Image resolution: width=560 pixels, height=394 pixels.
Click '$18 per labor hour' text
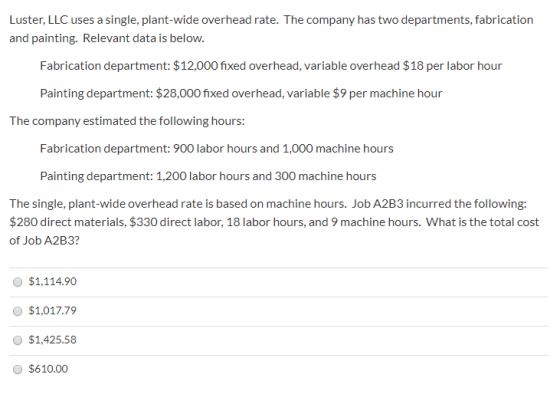click(x=452, y=66)
